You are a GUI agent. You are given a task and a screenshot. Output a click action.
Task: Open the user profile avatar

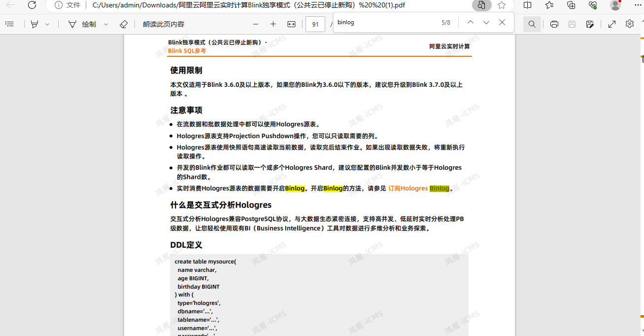tap(615, 5)
